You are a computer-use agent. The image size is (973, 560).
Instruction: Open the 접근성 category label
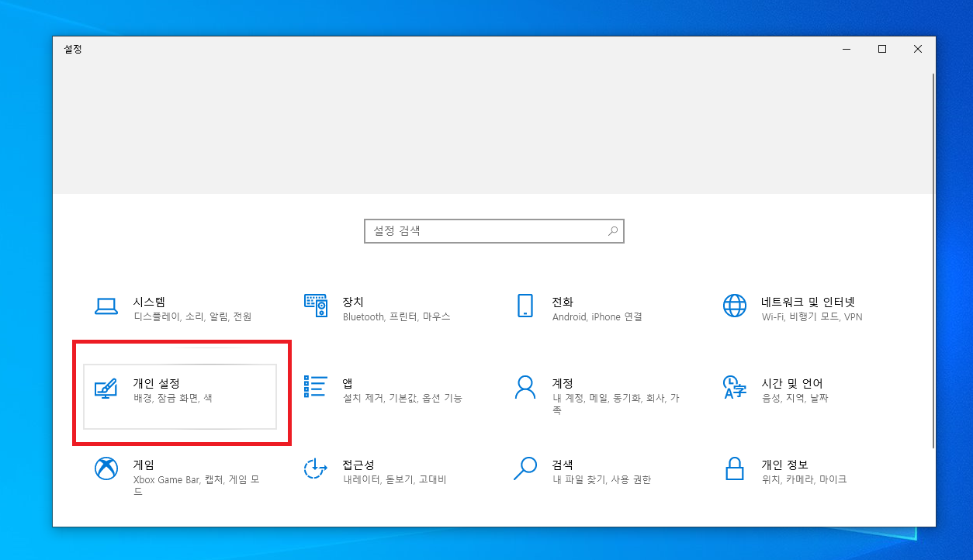pos(358,465)
